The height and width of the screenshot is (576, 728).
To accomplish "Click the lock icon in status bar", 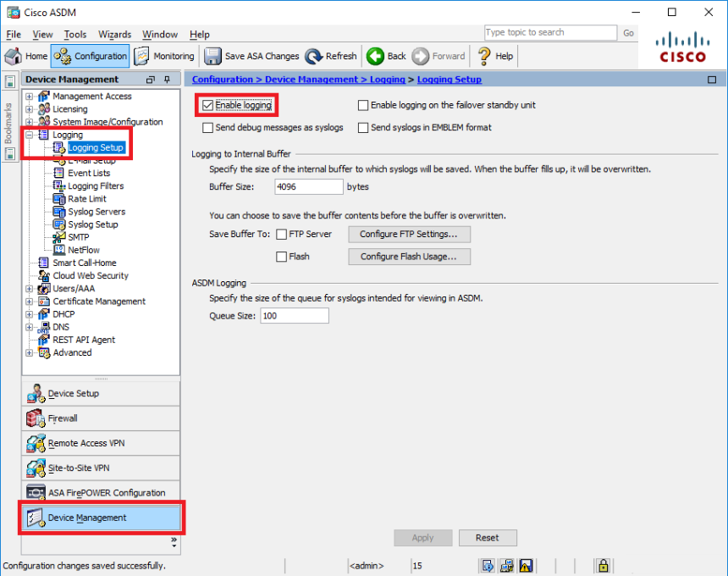I will tap(604, 565).
